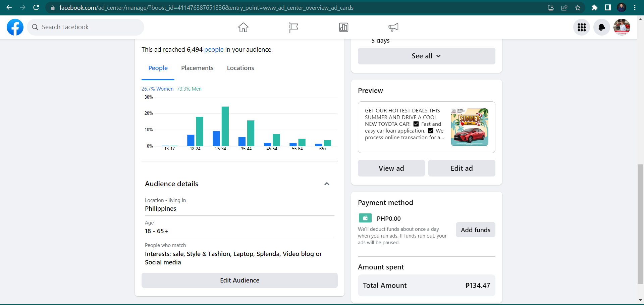Click the tallest green bar for ages 25-34
This screenshot has height=305, width=644.
point(225,126)
